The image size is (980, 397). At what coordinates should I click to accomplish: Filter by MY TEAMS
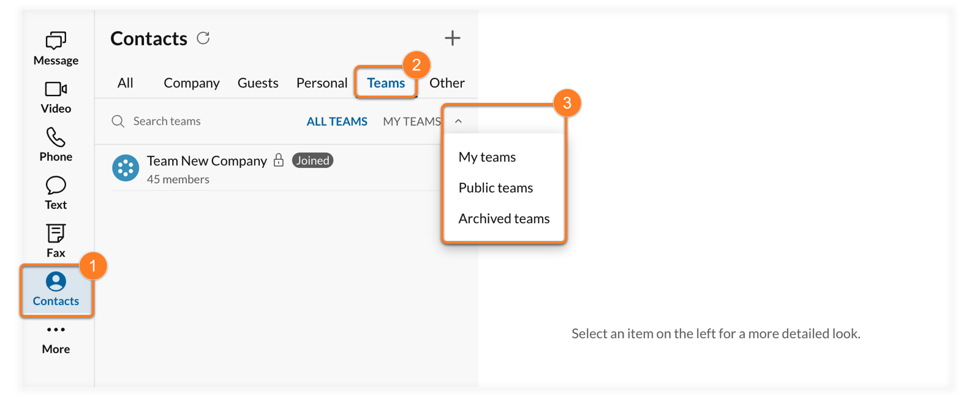coord(412,121)
